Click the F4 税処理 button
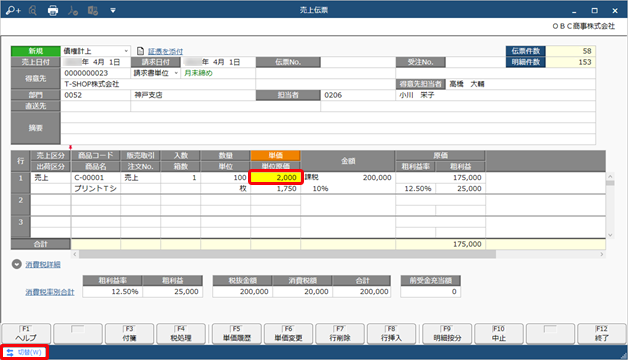 click(181, 334)
